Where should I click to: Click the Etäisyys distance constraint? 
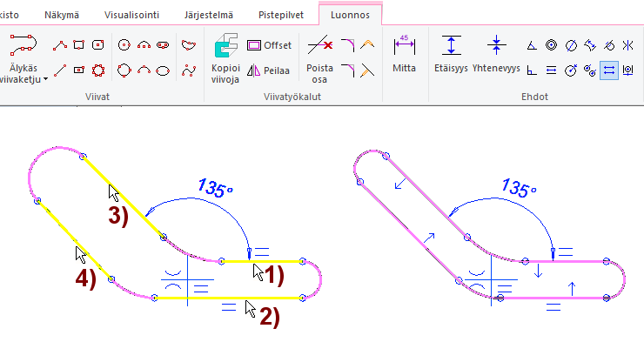[451, 53]
